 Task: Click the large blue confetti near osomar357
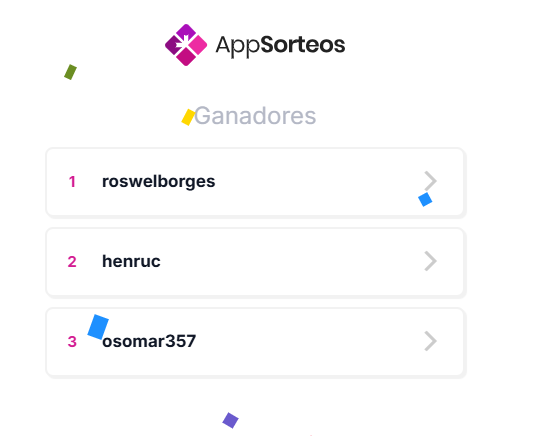[98, 327]
